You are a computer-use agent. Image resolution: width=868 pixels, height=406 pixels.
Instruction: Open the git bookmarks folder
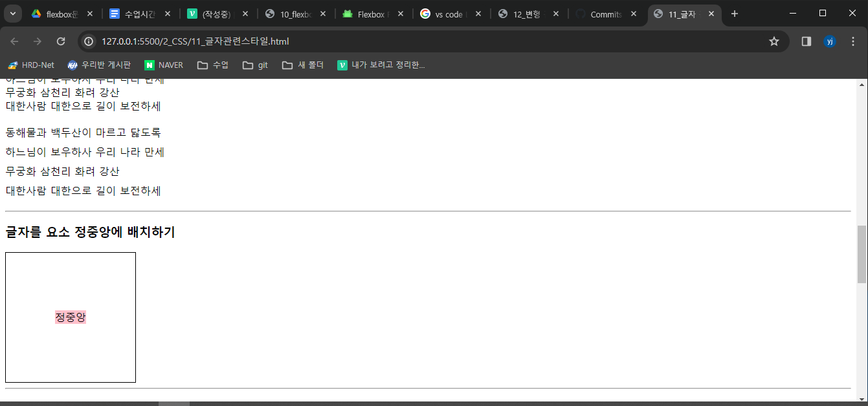click(x=254, y=65)
